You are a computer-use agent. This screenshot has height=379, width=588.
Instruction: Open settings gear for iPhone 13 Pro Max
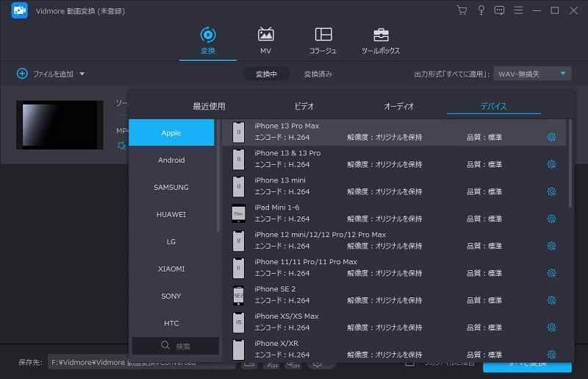coord(551,137)
